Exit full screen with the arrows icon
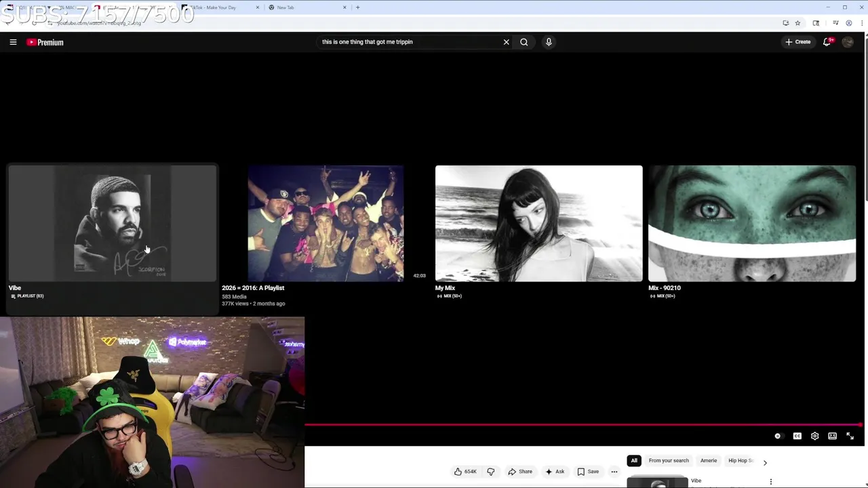Viewport: 868px width, 488px height. 850,436
